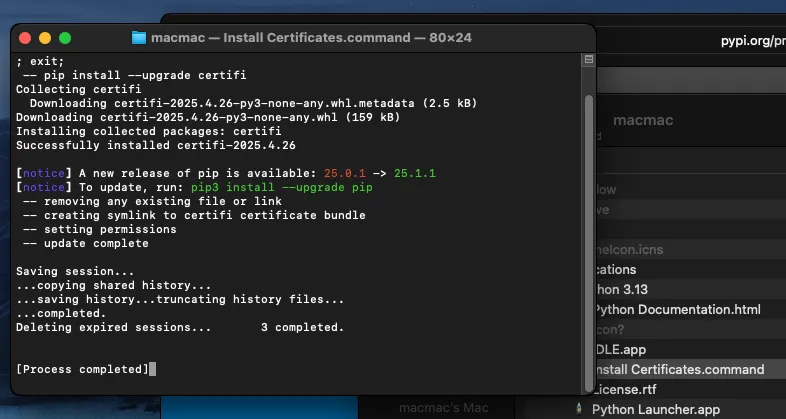
Task: Click 'Successfully installed certifi-2025.4.26' line
Action: coord(156,145)
